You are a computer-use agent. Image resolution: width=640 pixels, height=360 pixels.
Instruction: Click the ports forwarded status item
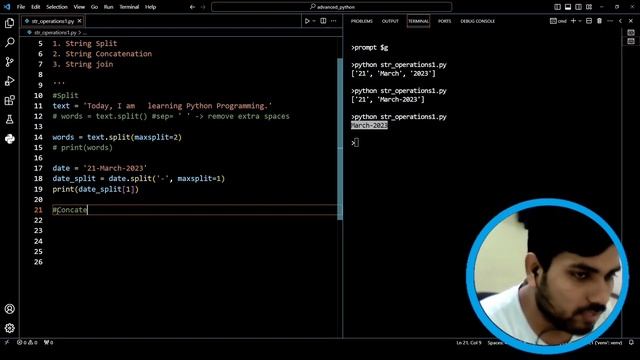[49, 342]
